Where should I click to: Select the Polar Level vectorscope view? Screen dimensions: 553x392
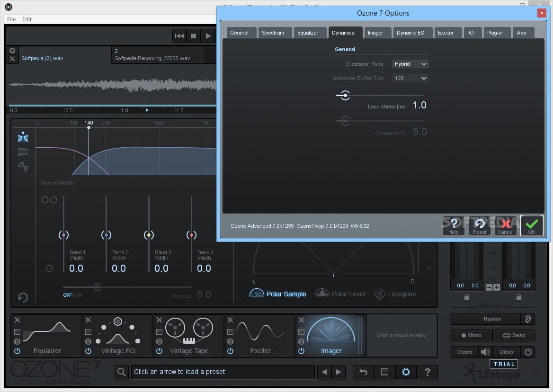coord(340,294)
